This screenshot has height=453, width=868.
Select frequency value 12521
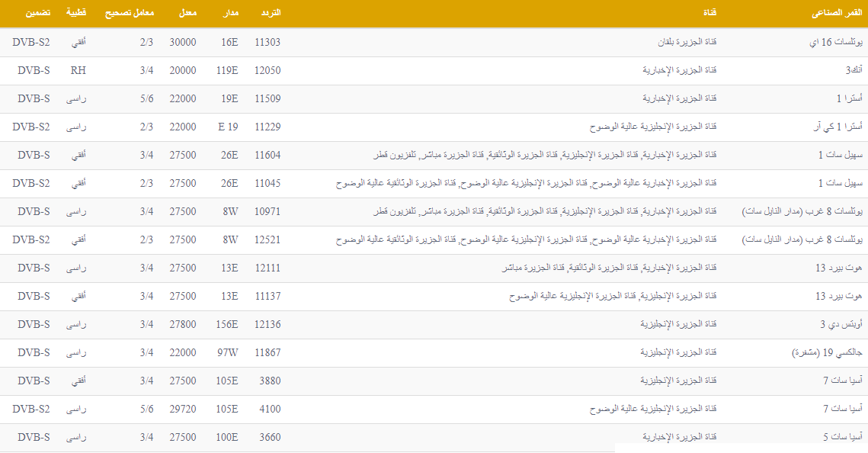(x=267, y=239)
